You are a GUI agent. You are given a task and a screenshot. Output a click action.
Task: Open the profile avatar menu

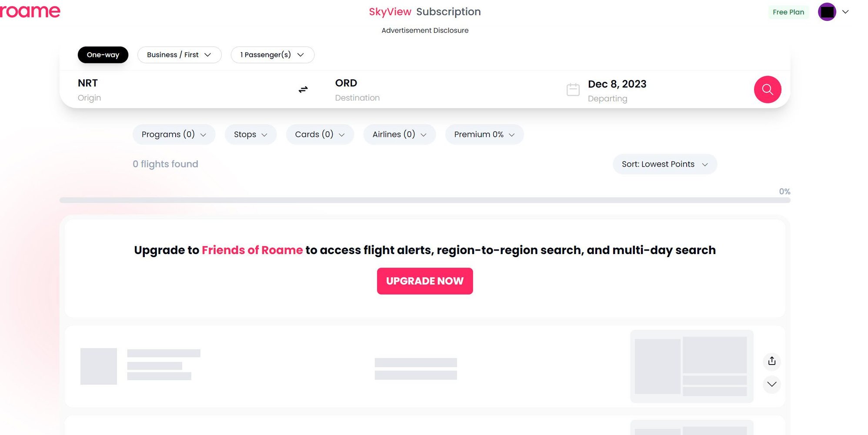tap(827, 12)
